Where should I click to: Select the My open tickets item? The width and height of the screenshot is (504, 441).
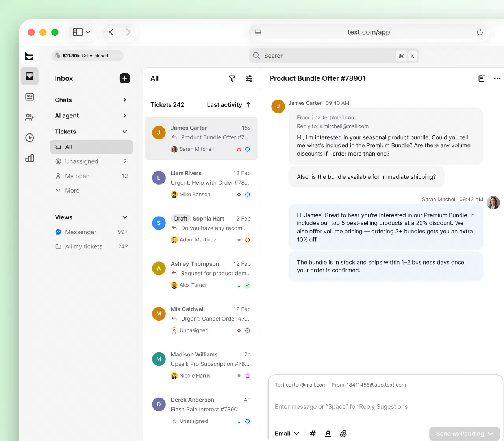91,176
